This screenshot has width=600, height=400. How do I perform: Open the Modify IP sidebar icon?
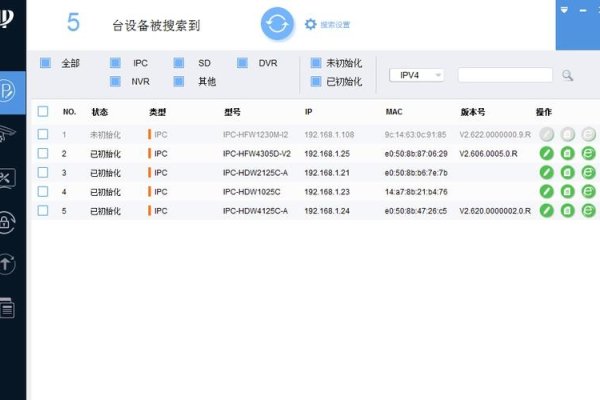coord(8,91)
